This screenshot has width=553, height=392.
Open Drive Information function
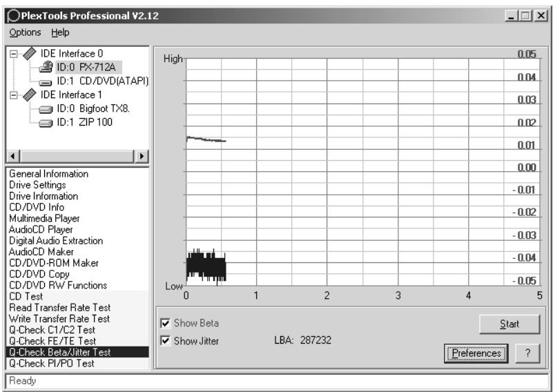43,196
